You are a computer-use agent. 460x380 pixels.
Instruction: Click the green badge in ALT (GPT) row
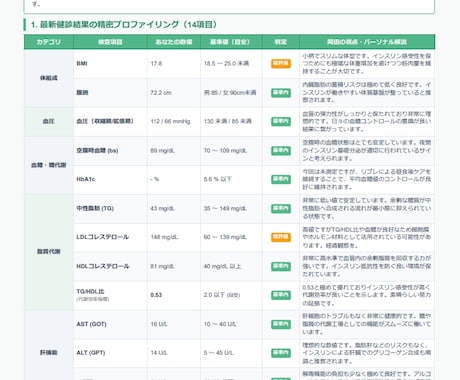pos(281,353)
